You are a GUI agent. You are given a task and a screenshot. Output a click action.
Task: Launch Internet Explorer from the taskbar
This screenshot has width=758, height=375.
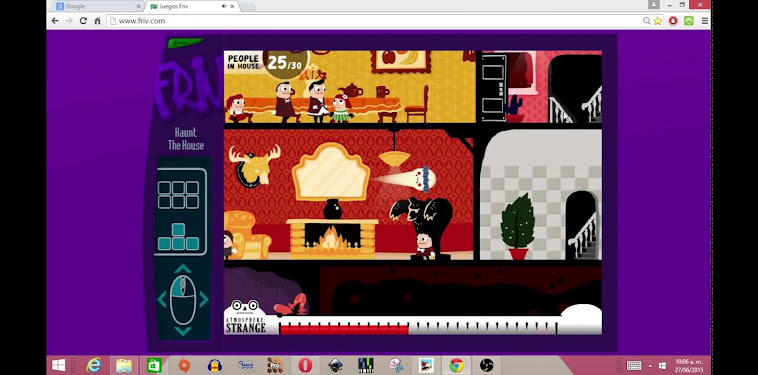tap(93, 365)
